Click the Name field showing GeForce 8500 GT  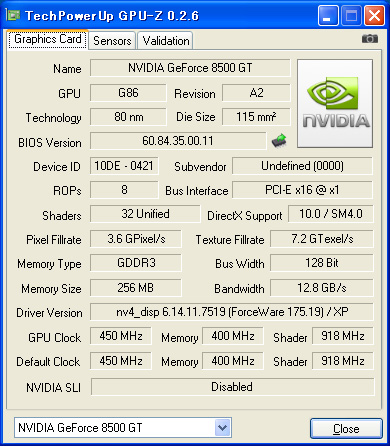click(190, 68)
